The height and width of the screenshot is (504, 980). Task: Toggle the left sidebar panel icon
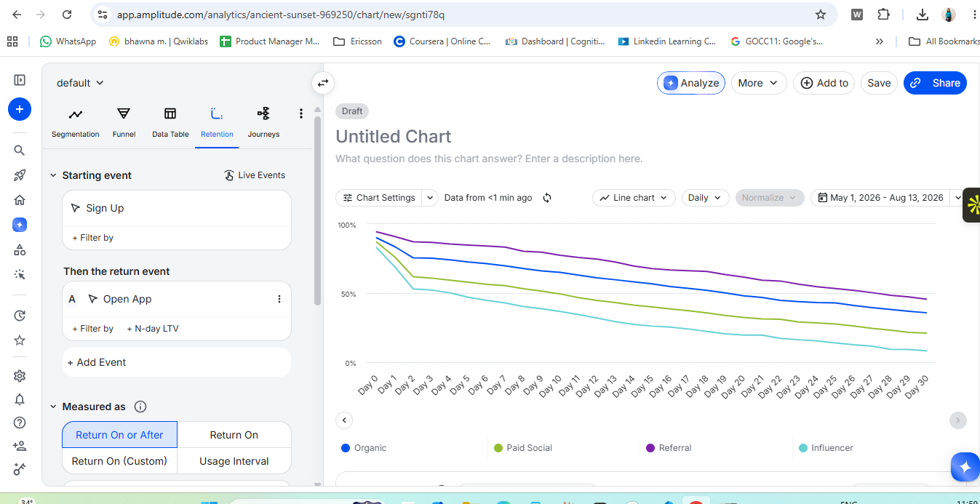coord(20,80)
